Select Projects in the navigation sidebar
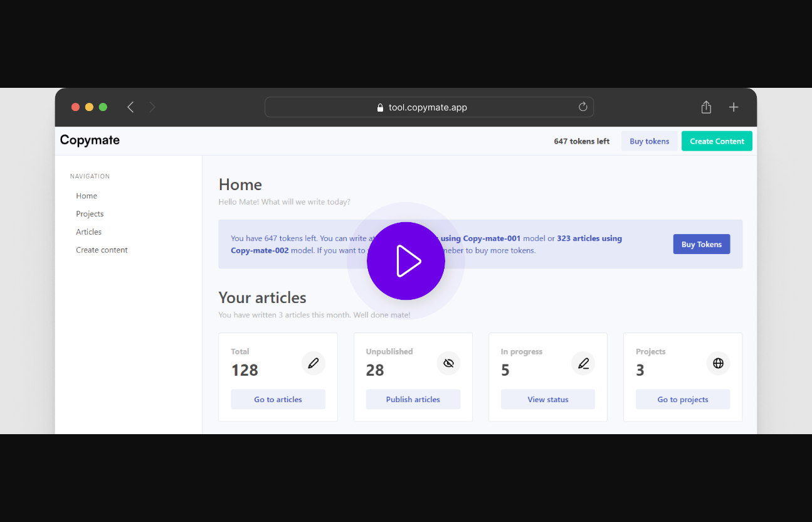The image size is (812, 522). coord(90,214)
